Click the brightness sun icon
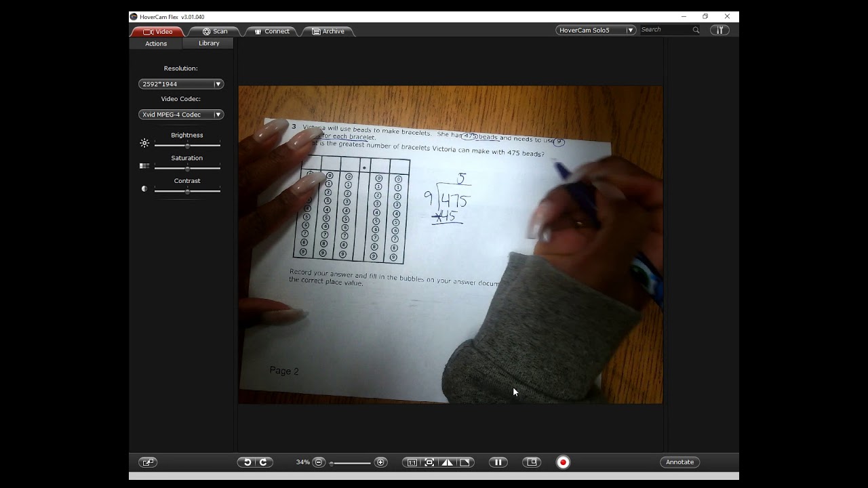This screenshot has width=868, height=488. [x=144, y=143]
